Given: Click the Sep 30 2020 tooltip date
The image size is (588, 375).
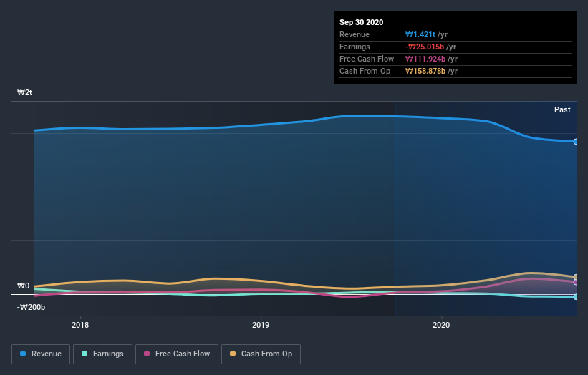Looking at the screenshot, I should tap(361, 22).
